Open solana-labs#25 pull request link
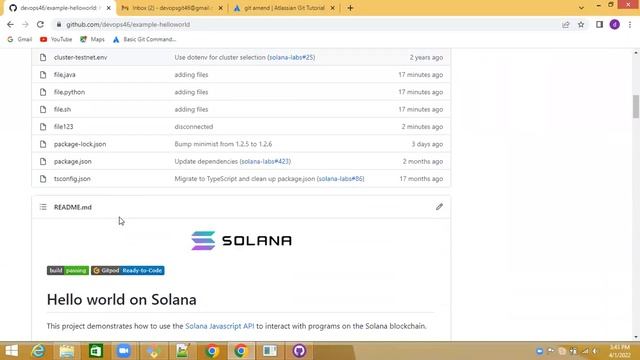The image size is (640, 360). pyautogui.click(x=291, y=58)
